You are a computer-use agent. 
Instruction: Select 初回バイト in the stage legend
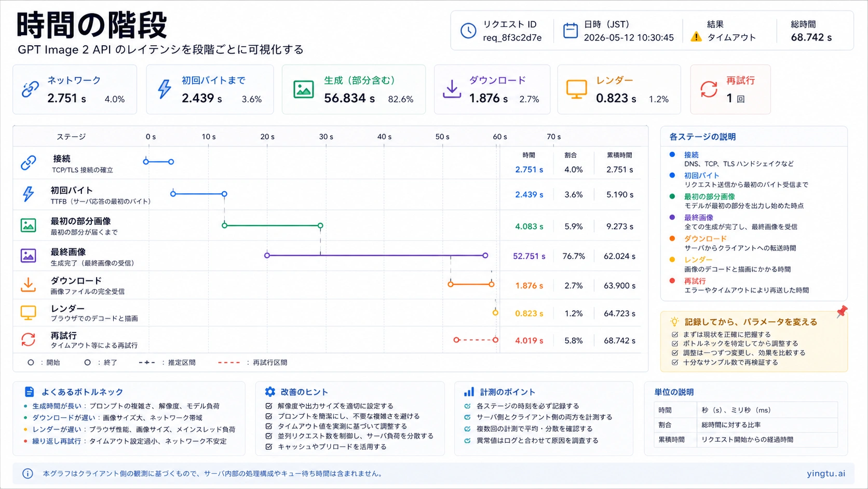[701, 176]
